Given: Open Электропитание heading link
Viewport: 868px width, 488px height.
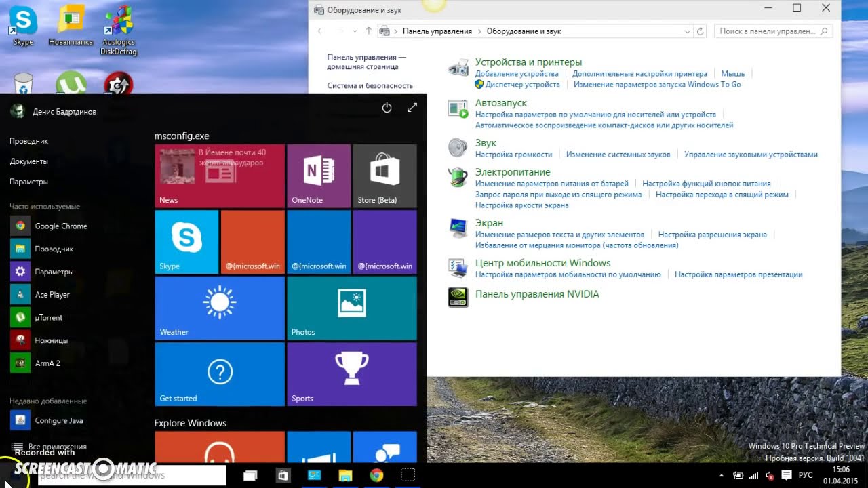Looking at the screenshot, I should (513, 172).
